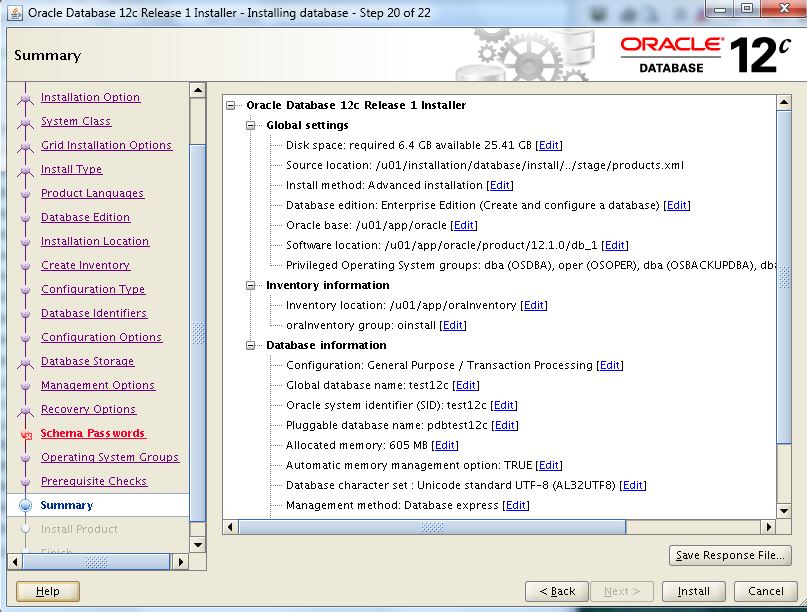Collapse the Inventory information tree node

click(x=251, y=286)
